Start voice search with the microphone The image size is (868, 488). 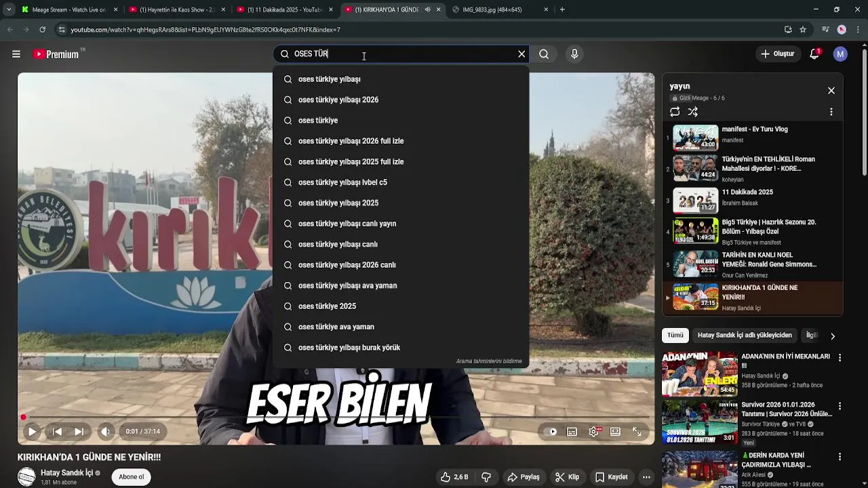[x=574, y=54]
